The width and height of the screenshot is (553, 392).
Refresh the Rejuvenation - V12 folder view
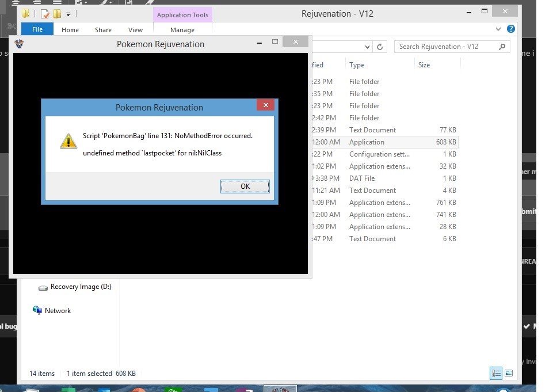pyautogui.click(x=380, y=47)
